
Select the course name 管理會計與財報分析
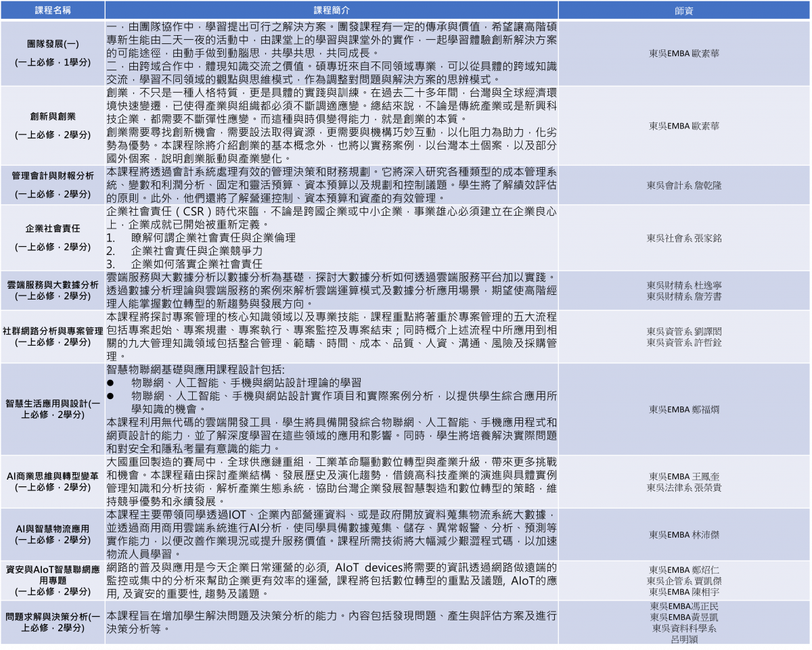coord(53,176)
